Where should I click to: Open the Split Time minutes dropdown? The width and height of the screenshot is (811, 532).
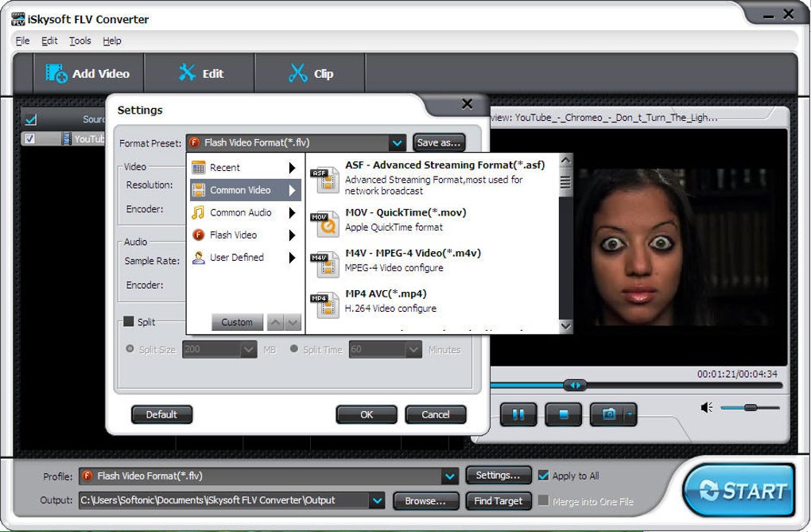click(x=412, y=349)
